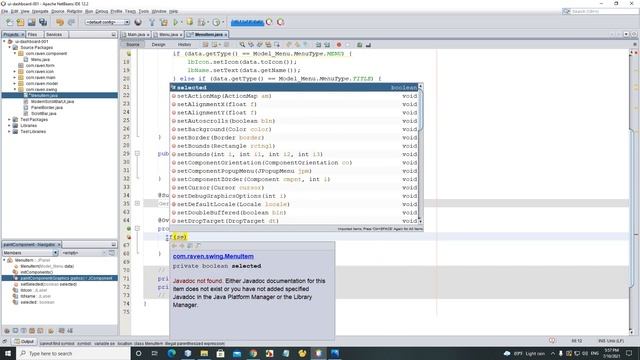640x360 pixels.
Task: Click the Save All toolbar icon
Action: coord(43,22)
